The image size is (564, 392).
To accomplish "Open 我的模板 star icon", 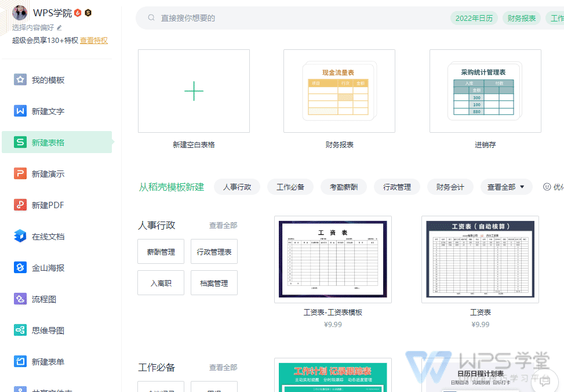I will (x=20, y=79).
